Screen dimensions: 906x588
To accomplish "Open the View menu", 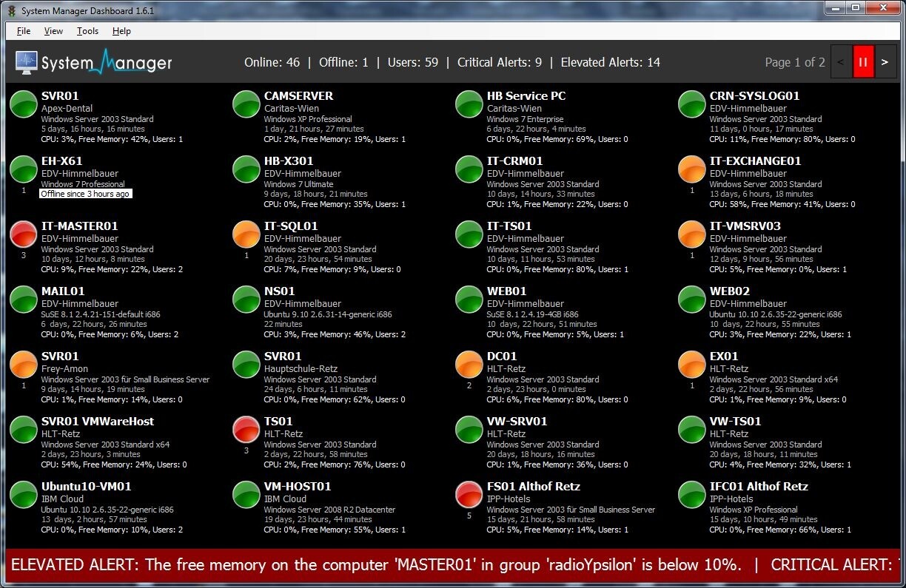I will 53,31.
